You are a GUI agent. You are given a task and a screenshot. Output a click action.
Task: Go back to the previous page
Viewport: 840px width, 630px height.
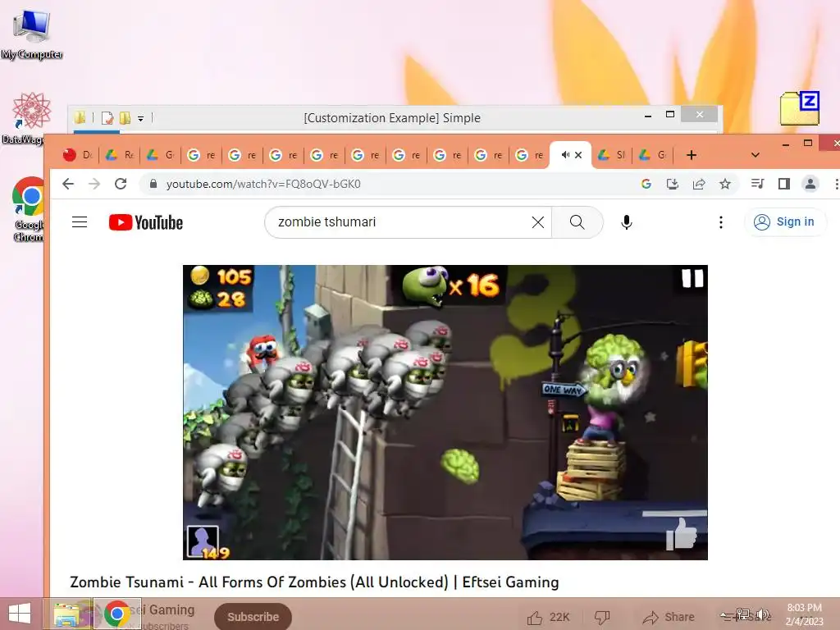click(68, 185)
